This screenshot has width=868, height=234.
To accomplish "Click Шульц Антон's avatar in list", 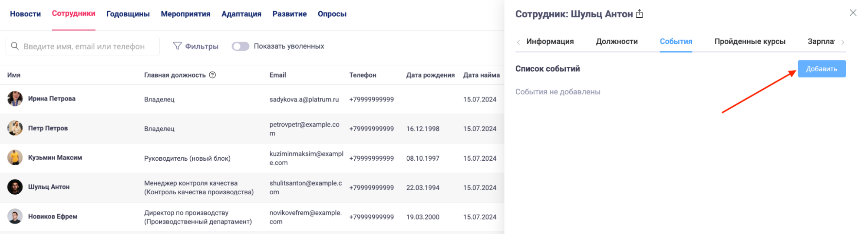I will [15, 187].
